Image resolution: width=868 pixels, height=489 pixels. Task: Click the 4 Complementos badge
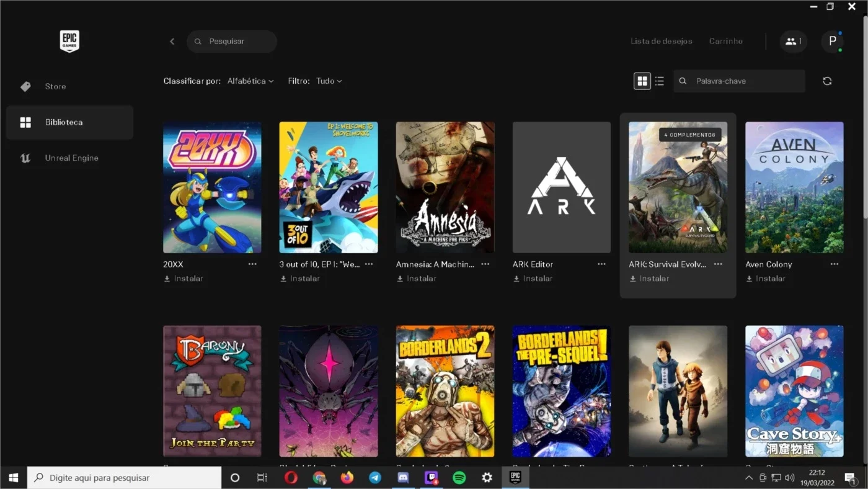(690, 135)
